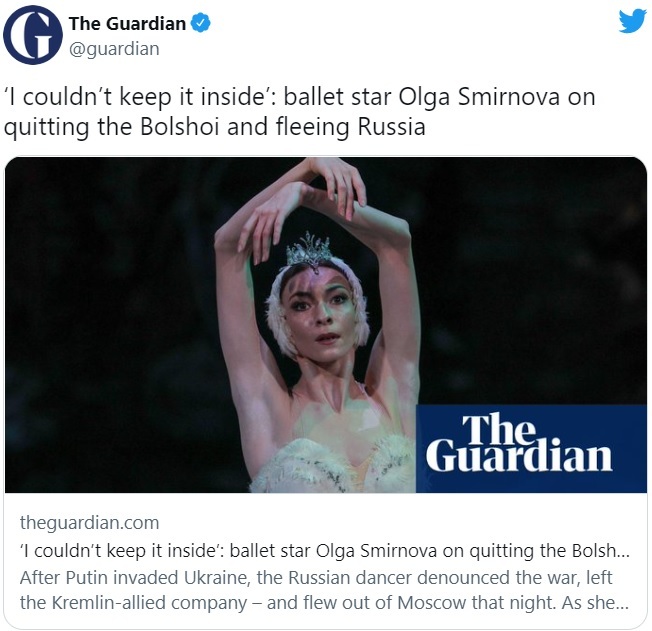Click card description 'After Putin invaded Ukraine'
Image resolution: width=652 pixels, height=631 pixels.
pos(135,578)
